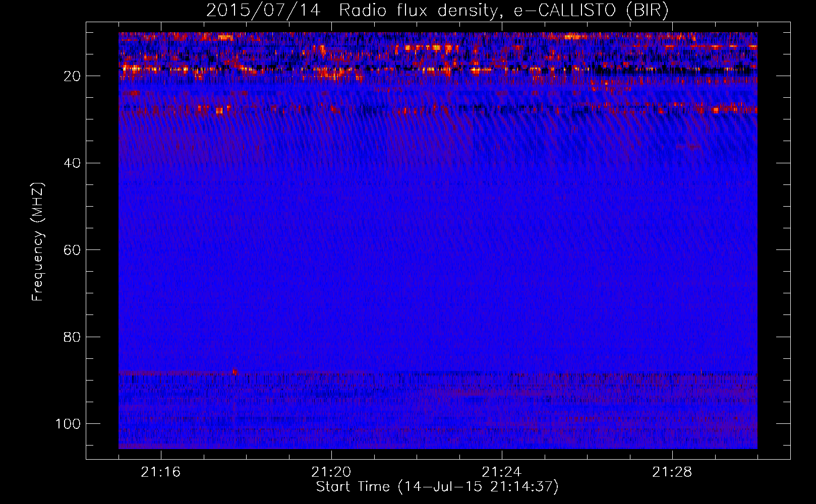The image size is (816, 504).
Task: Click the 21:20 time tick label
Action: 331,472
